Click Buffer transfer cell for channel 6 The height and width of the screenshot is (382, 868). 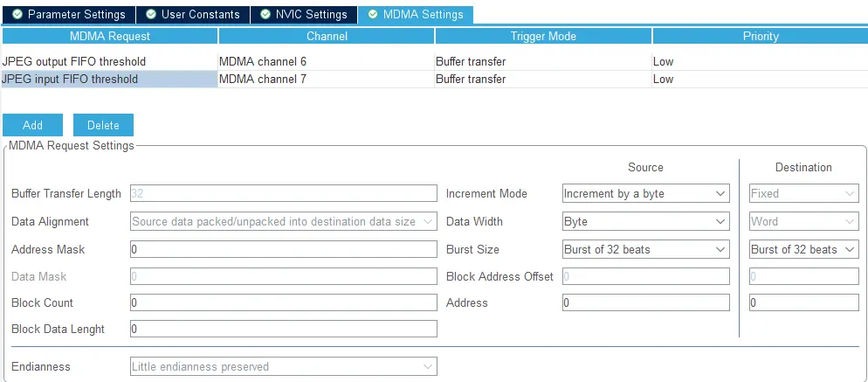tap(543, 61)
